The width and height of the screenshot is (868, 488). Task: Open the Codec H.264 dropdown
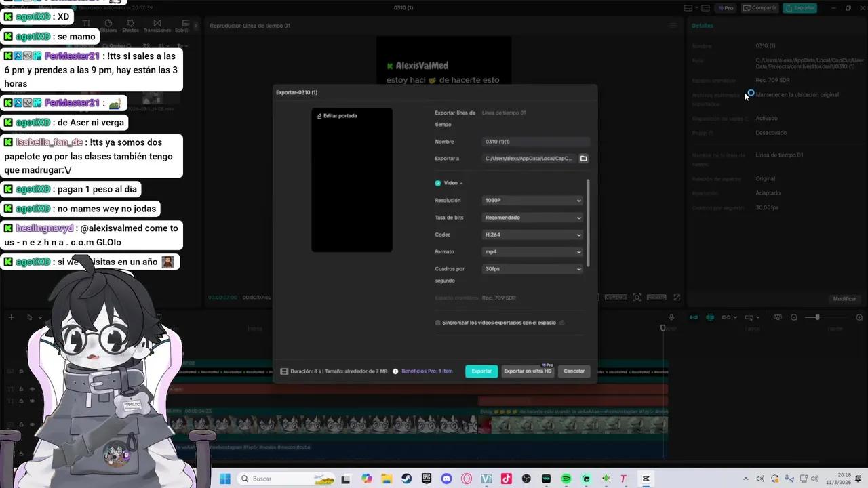pos(533,235)
